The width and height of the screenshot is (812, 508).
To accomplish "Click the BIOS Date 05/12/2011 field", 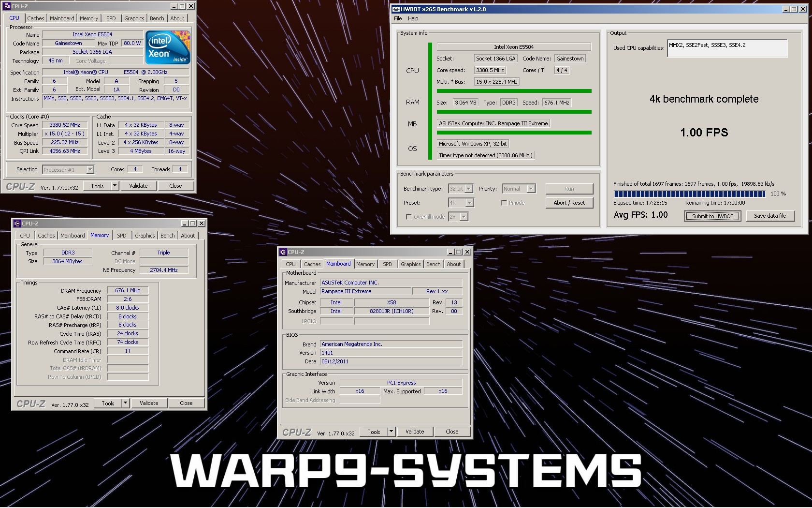I will (x=391, y=361).
